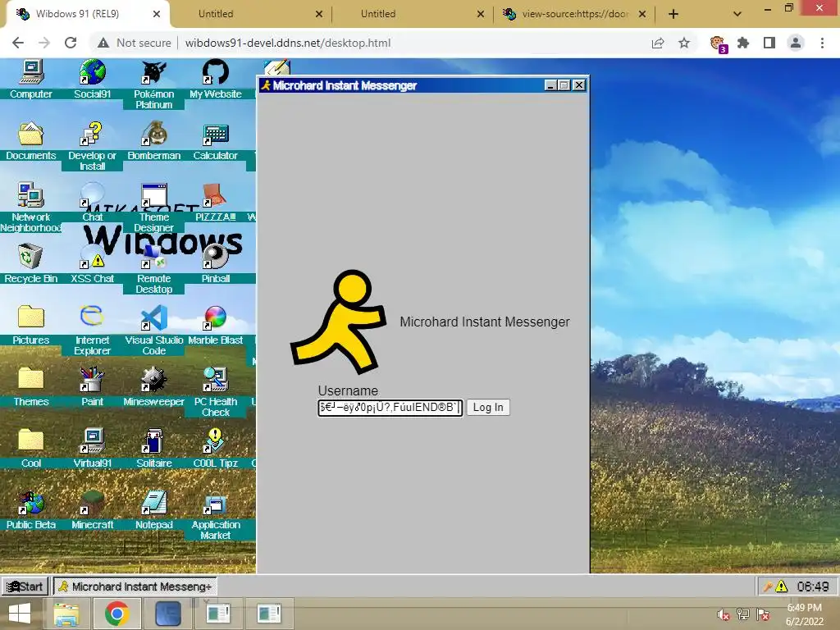Viewport: 840px width, 630px height.
Task: Open the Network Neighborhood icon
Action: coord(31,195)
